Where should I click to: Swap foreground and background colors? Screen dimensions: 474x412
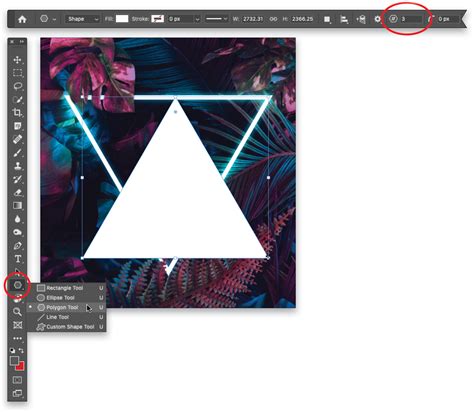(22, 351)
